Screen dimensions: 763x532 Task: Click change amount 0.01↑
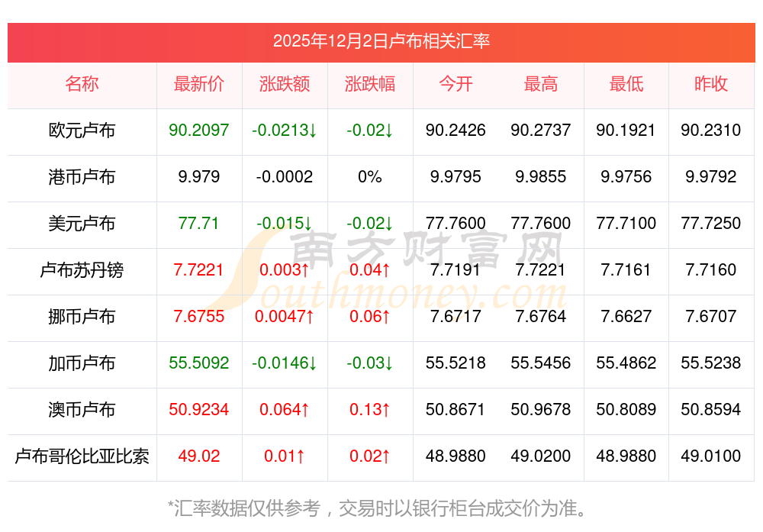coord(285,456)
